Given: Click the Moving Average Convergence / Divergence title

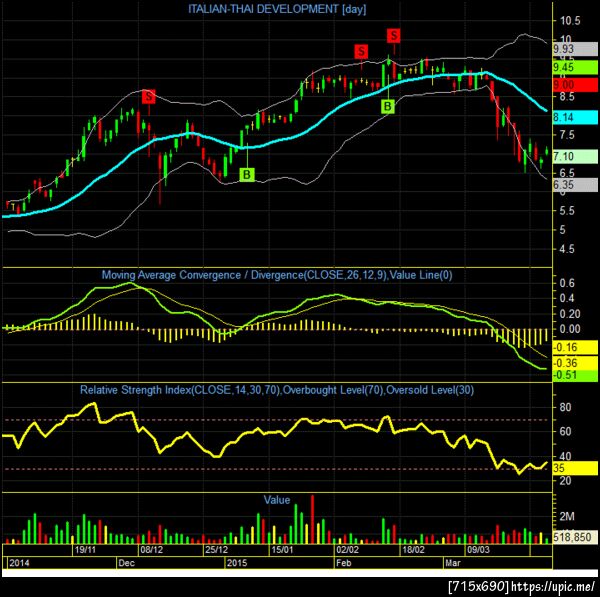Looking at the screenshot, I should click(x=277, y=275).
